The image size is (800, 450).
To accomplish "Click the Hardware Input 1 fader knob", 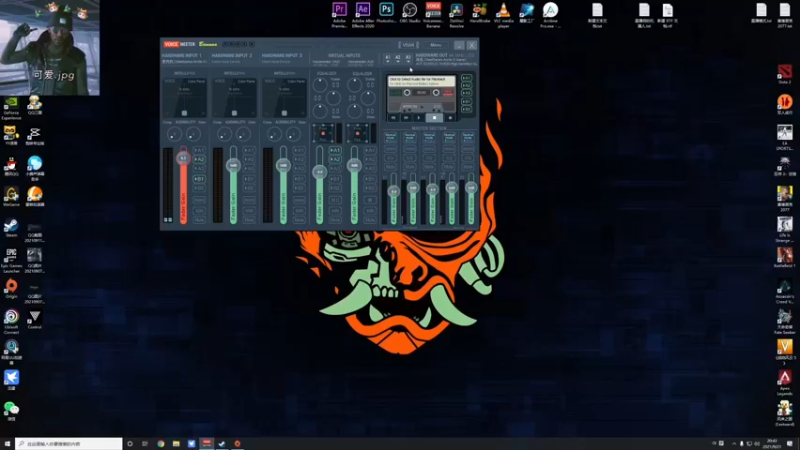I will 183,158.
